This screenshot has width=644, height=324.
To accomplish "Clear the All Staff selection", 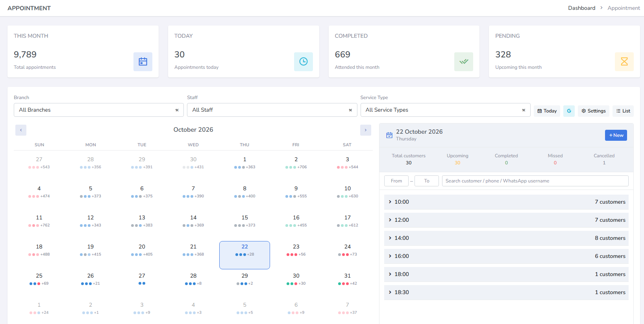I will (x=350, y=110).
